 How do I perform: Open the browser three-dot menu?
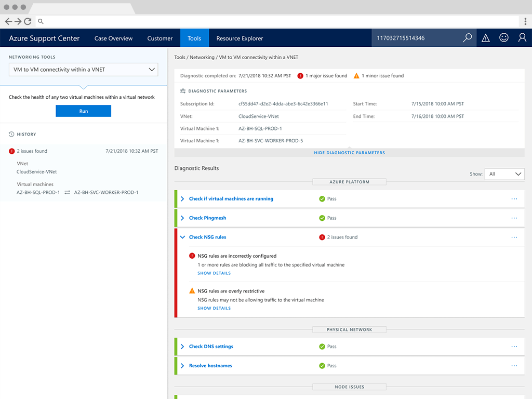tap(525, 21)
